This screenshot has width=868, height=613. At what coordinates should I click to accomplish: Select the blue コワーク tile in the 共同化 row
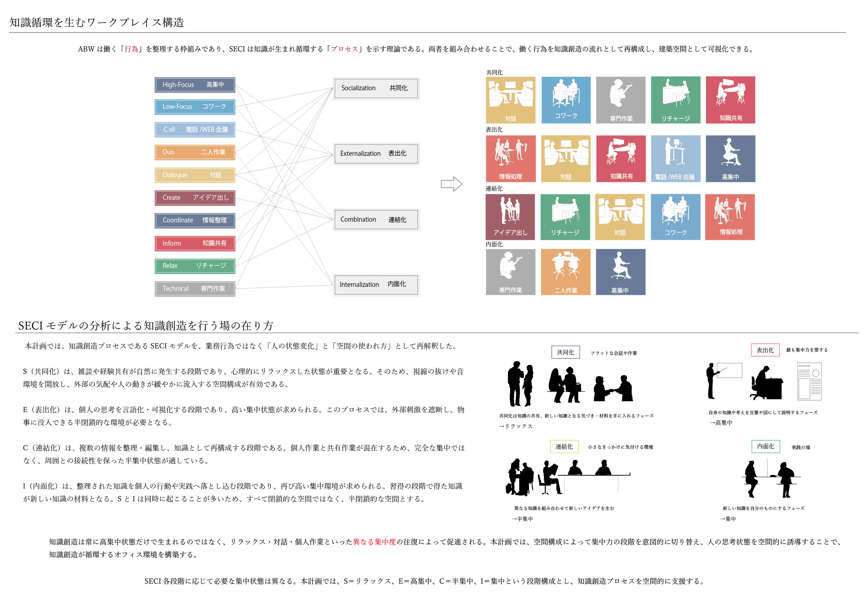tap(565, 100)
